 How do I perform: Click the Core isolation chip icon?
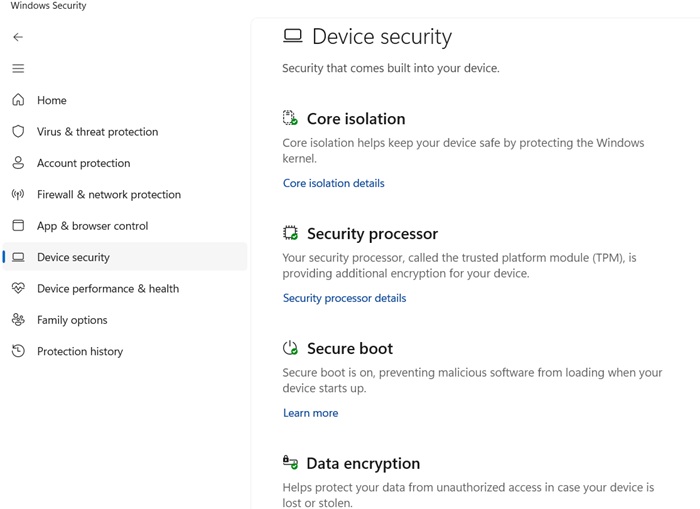290,118
